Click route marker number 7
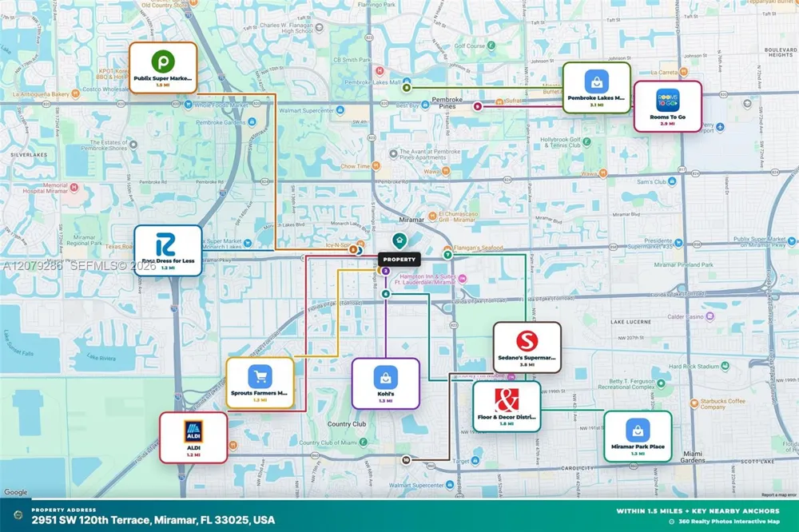 447,254
